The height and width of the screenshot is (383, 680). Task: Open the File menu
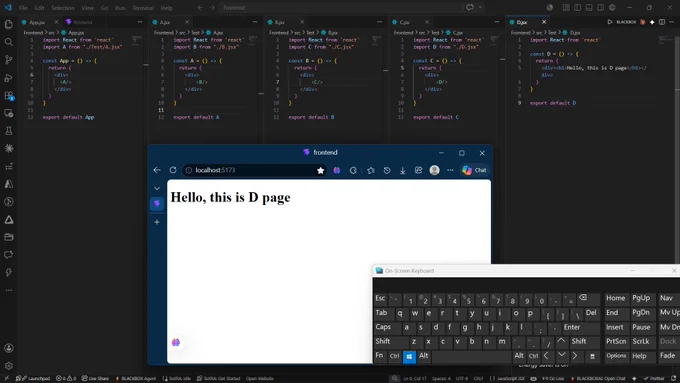pyautogui.click(x=23, y=8)
